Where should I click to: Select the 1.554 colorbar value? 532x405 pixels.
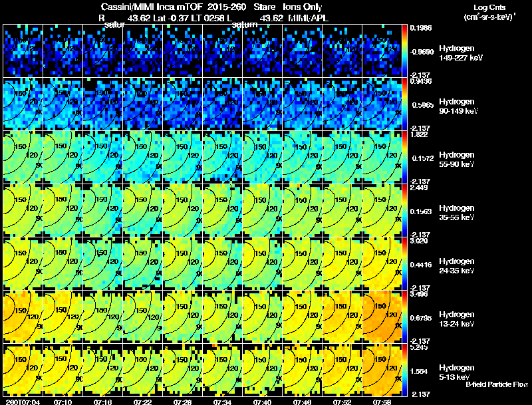coord(419,372)
